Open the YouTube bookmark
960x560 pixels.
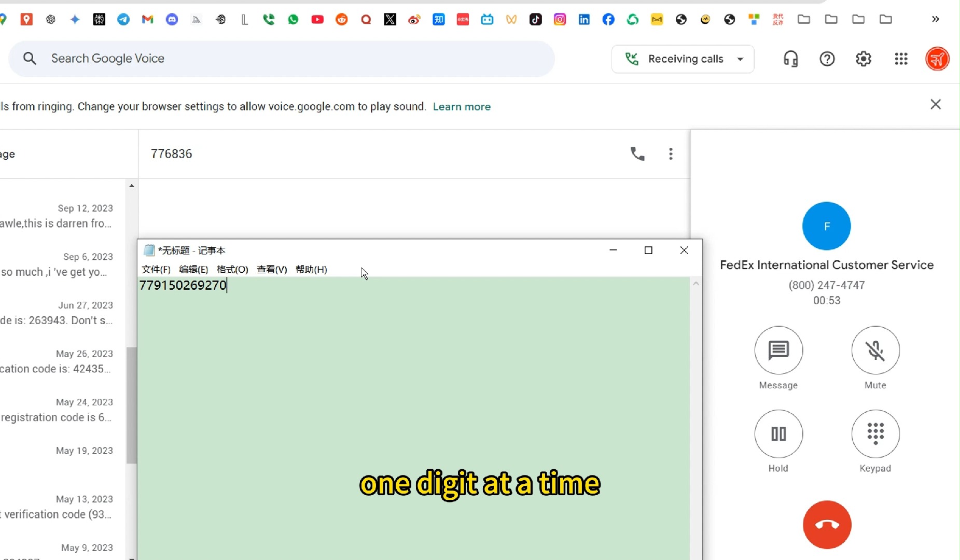(x=317, y=20)
